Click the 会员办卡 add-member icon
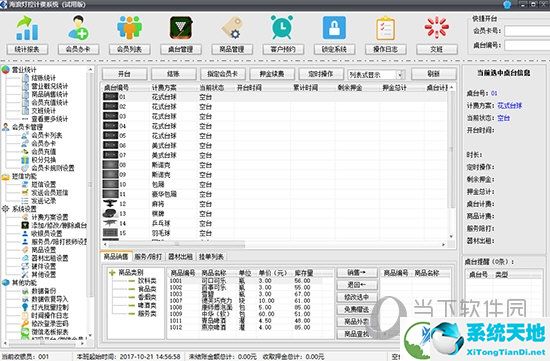The height and width of the screenshot is (361, 550). (78, 28)
